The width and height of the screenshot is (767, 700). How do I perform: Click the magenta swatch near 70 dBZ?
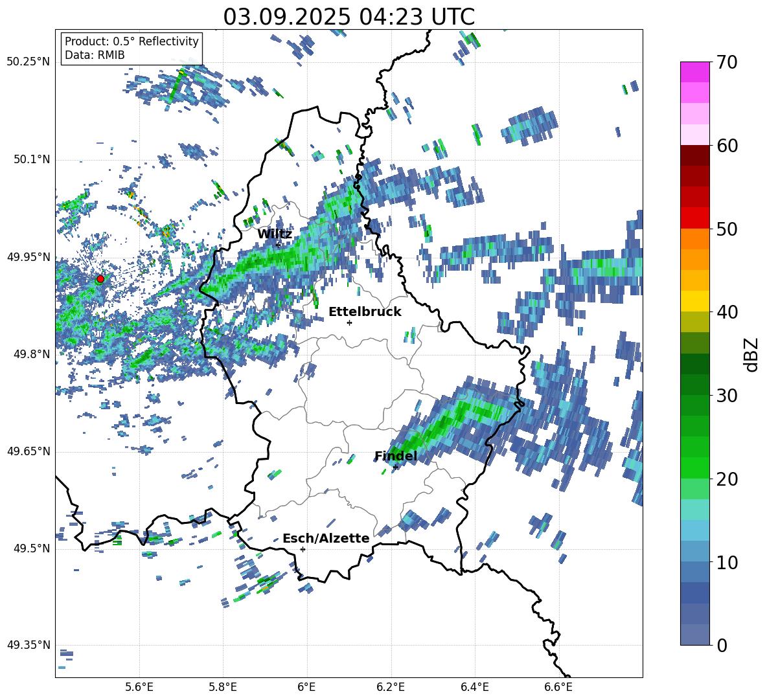694,73
